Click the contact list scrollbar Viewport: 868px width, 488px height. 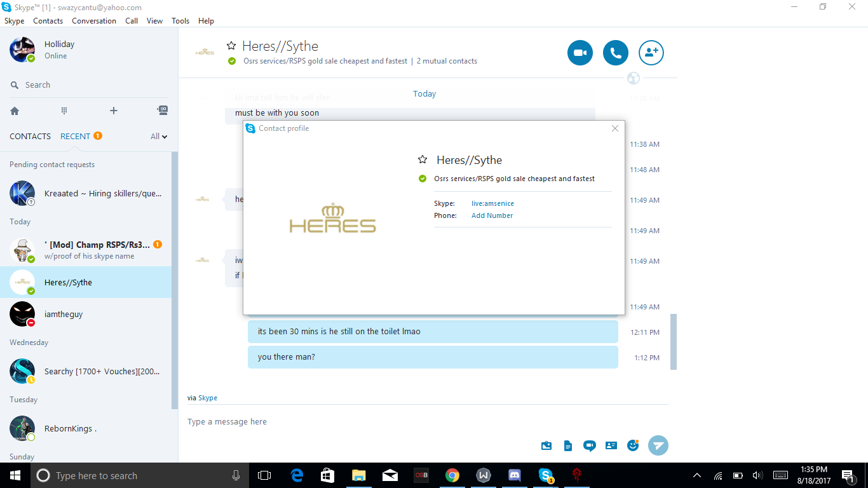(175, 281)
